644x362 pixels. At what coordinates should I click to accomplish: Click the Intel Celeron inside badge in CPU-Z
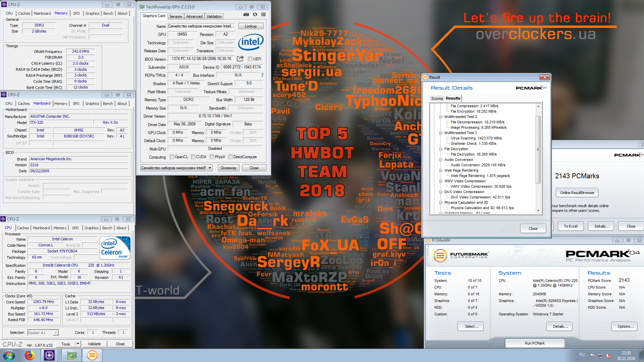click(x=115, y=248)
